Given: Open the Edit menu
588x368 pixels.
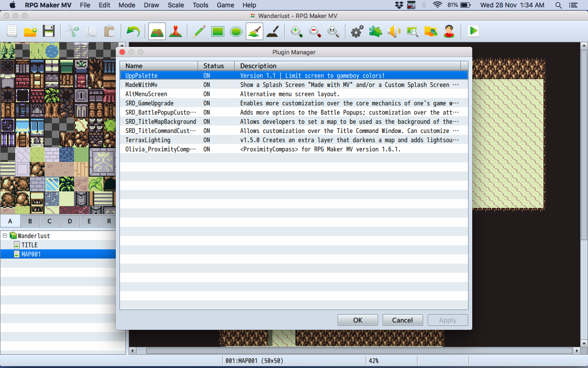Looking at the screenshot, I should tap(104, 5).
